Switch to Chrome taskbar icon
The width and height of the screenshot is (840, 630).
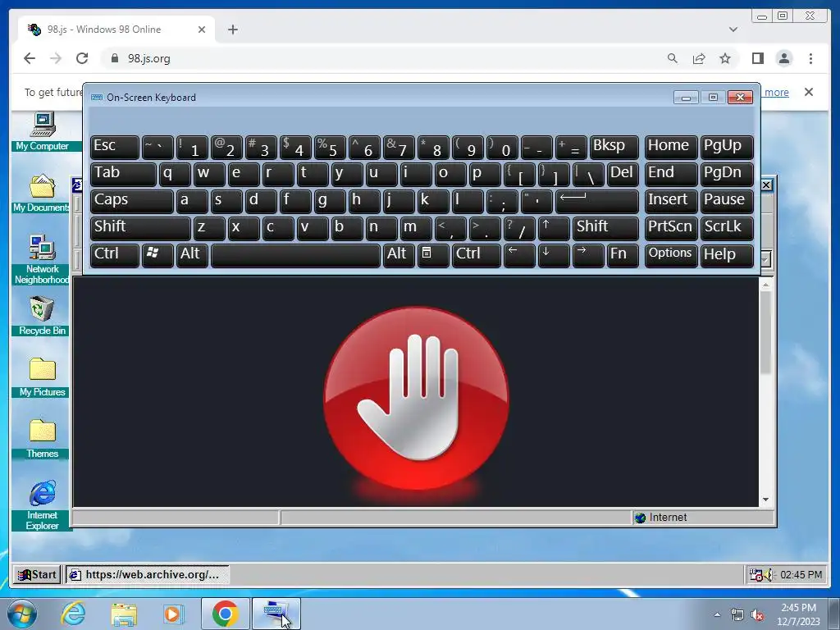click(226, 614)
